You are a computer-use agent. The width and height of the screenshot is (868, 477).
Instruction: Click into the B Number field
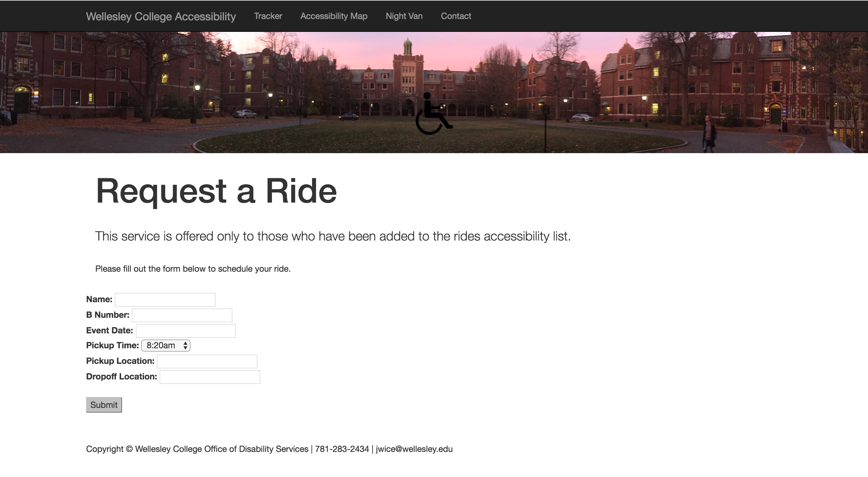tap(182, 315)
